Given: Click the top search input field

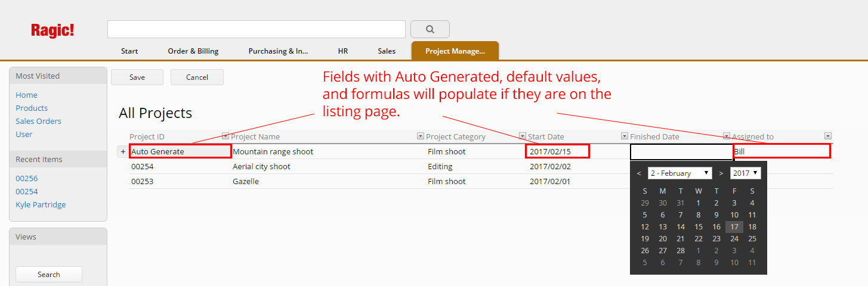Looking at the screenshot, I should click(257, 29).
